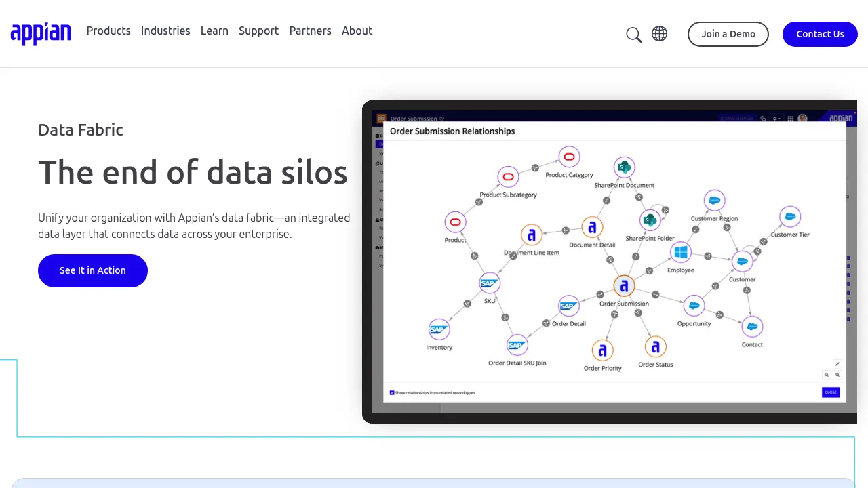Open the language globe icon
868x488 pixels.
(x=659, y=34)
